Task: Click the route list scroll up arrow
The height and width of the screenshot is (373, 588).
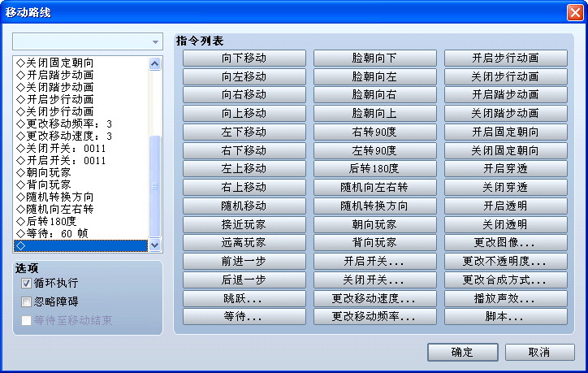Action: (155, 63)
